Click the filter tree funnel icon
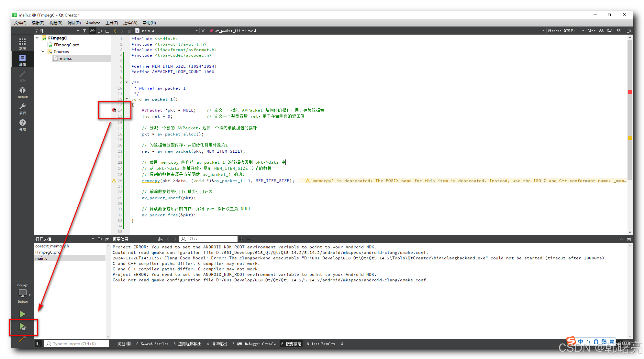 click(84, 31)
